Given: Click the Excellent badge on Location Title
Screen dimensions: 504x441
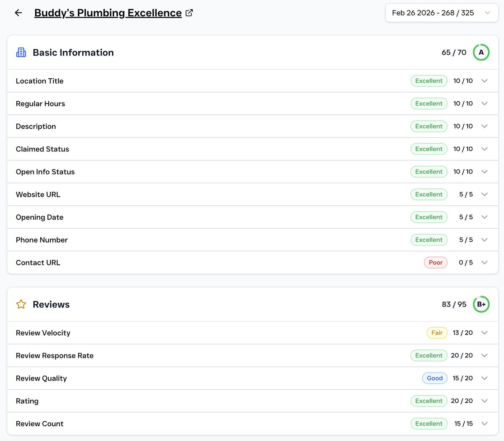Looking at the screenshot, I should pyautogui.click(x=429, y=81).
